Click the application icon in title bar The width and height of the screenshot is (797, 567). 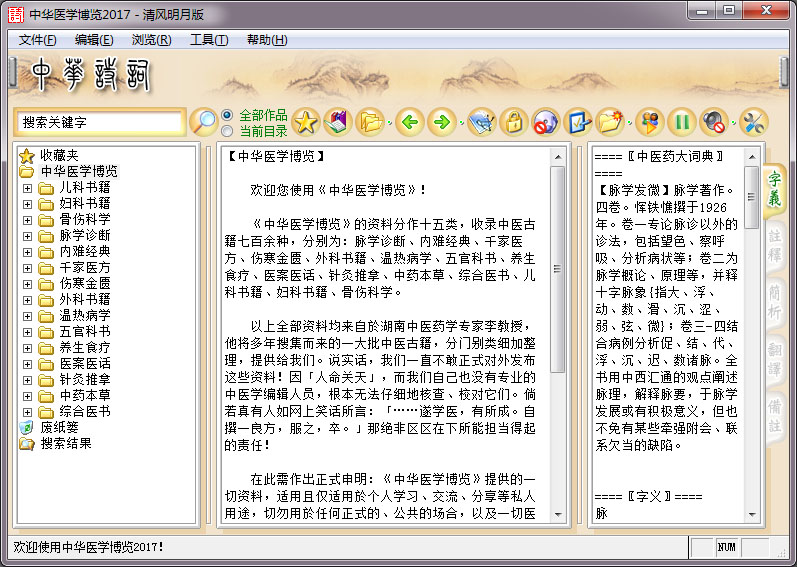16,14
